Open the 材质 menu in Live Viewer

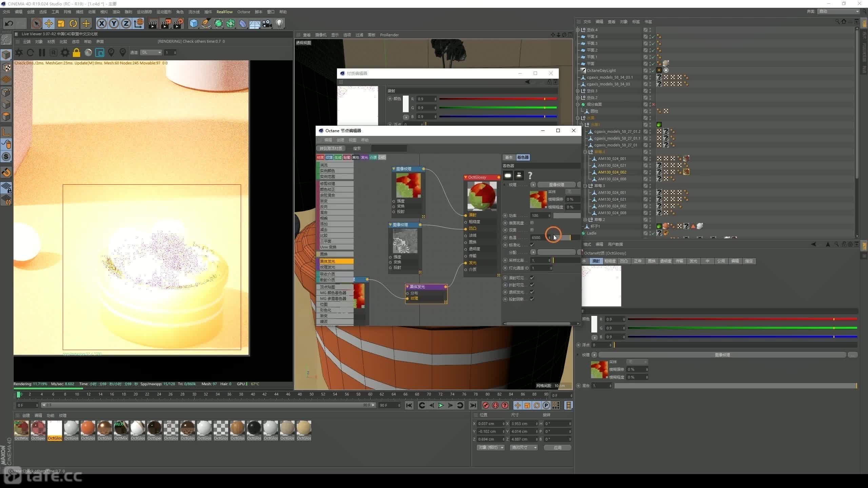coord(51,42)
